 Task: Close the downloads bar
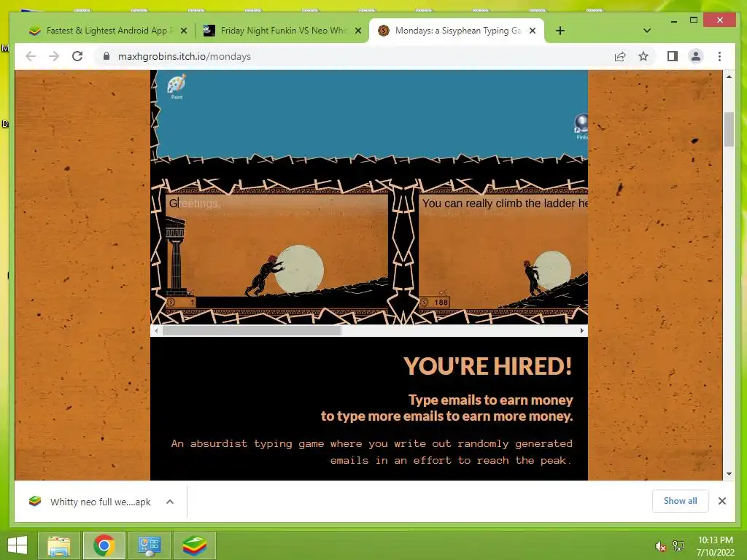[x=722, y=501]
